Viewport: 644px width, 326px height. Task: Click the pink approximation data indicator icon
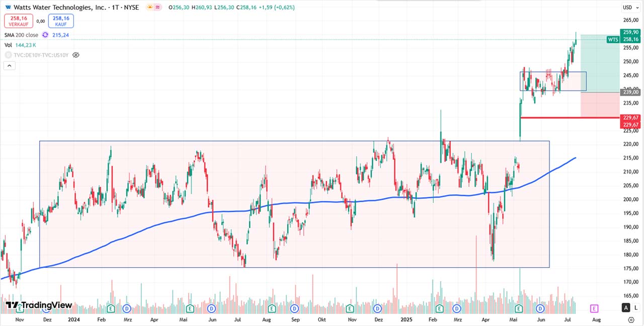[158, 8]
